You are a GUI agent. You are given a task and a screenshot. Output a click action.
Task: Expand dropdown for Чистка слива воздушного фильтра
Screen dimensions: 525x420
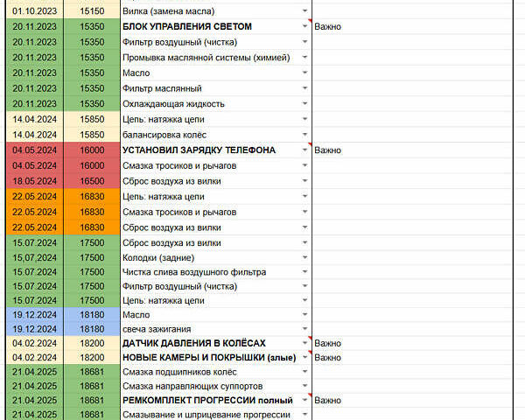point(305,273)
